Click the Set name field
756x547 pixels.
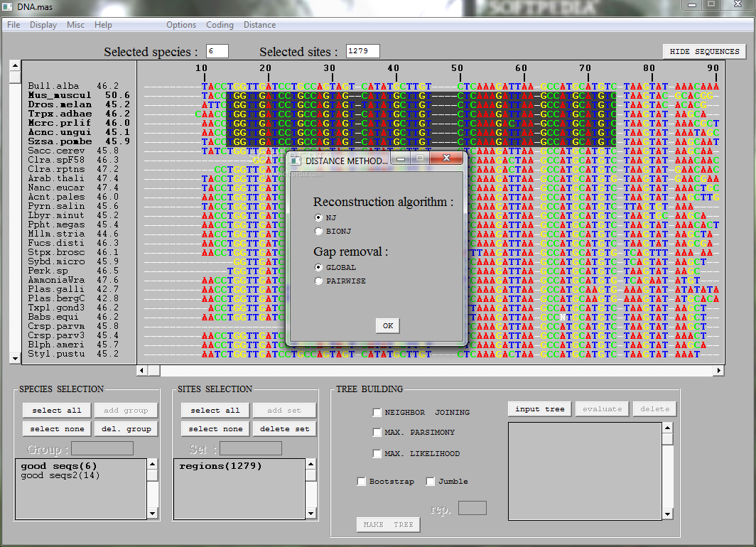(x=251, y=449)
